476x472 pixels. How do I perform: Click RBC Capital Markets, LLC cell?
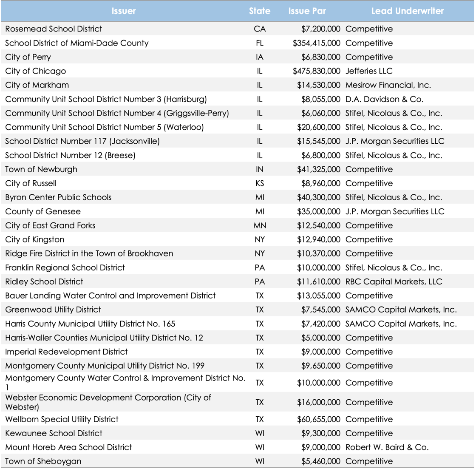tap(394, 281)
